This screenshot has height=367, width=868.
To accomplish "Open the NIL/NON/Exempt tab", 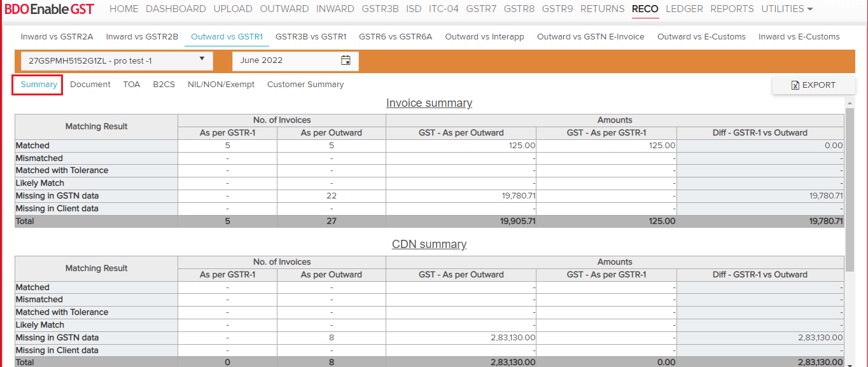I will [x=221, y=85].
